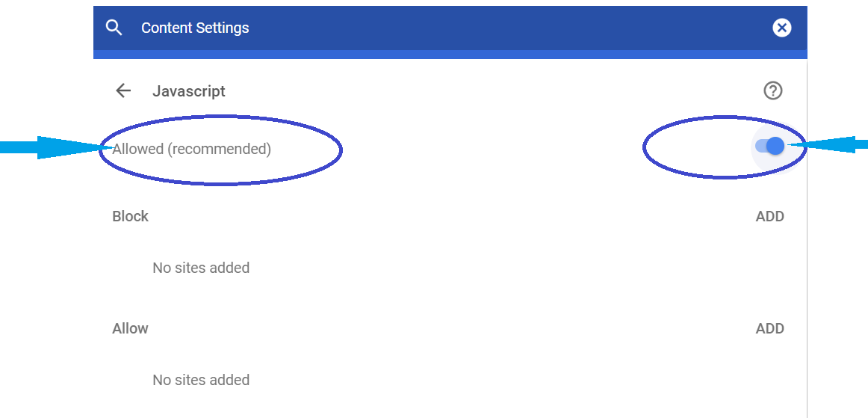Select the Javascript page title

pos(189,91)
